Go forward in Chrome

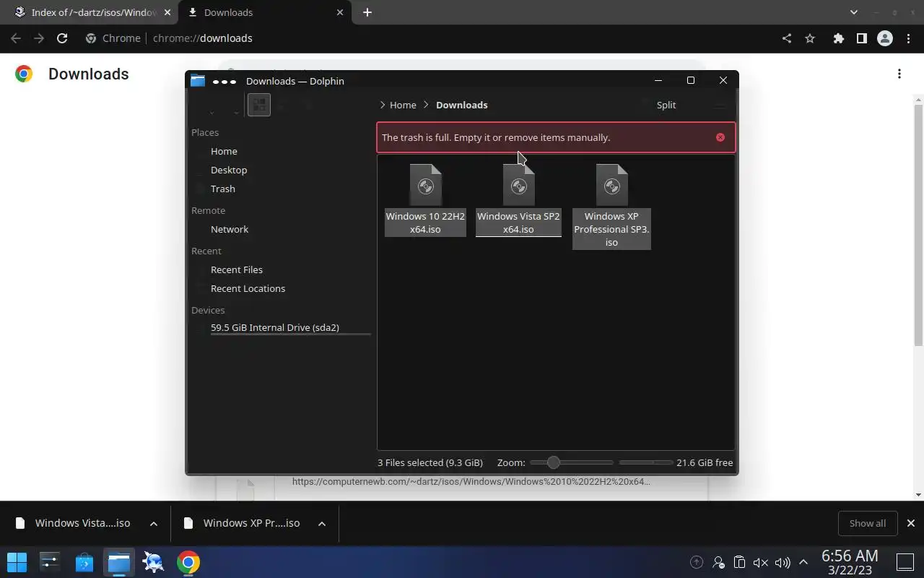(39, 38)
